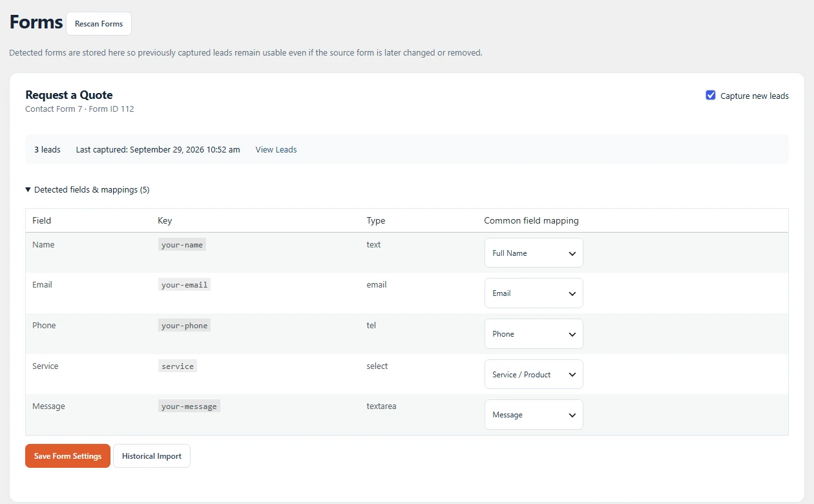814x504 pixels.
Task: Click the Contact Form 7 · Form ID 112 subtitle
Action: pos(79,109)
